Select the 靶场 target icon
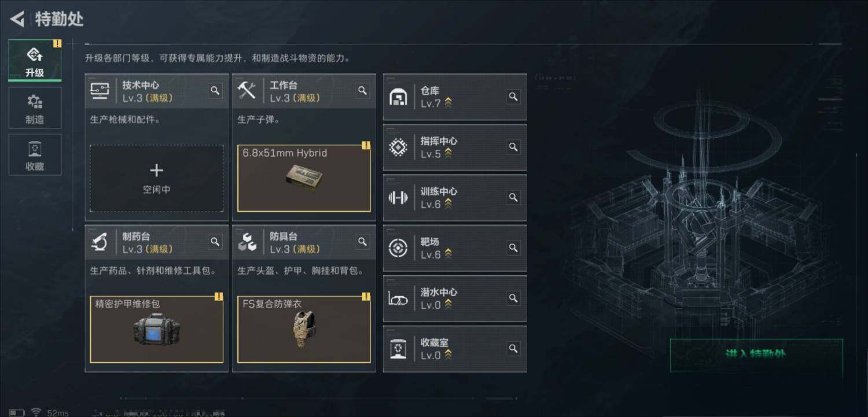Viewport: 868px width, 417px height. 398,248
